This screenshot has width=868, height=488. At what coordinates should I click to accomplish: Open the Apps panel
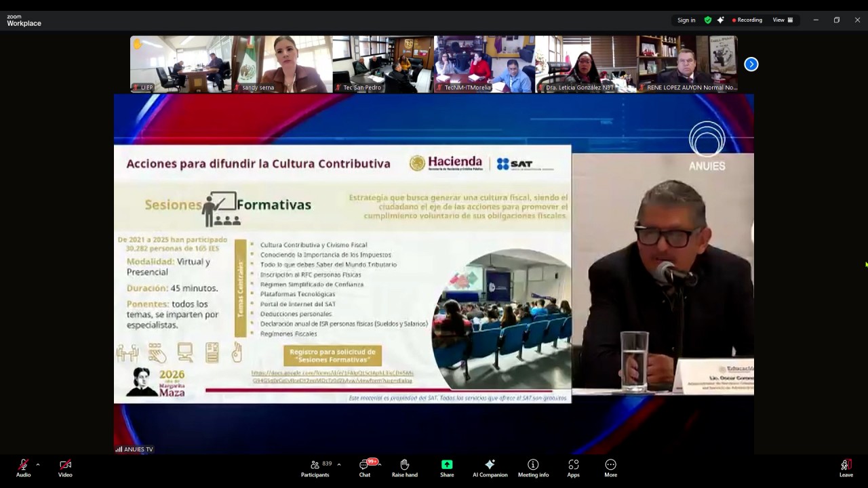click(573, 468)
